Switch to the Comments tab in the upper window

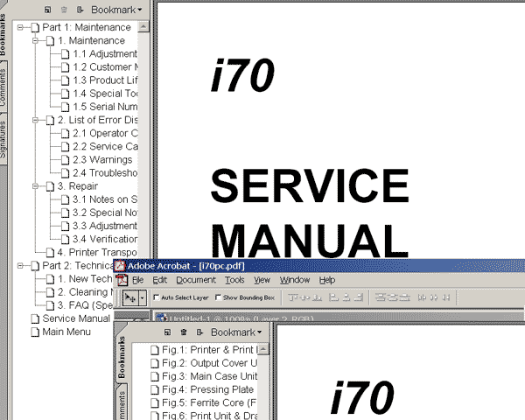pyautogui.click(x=3, y=87)
